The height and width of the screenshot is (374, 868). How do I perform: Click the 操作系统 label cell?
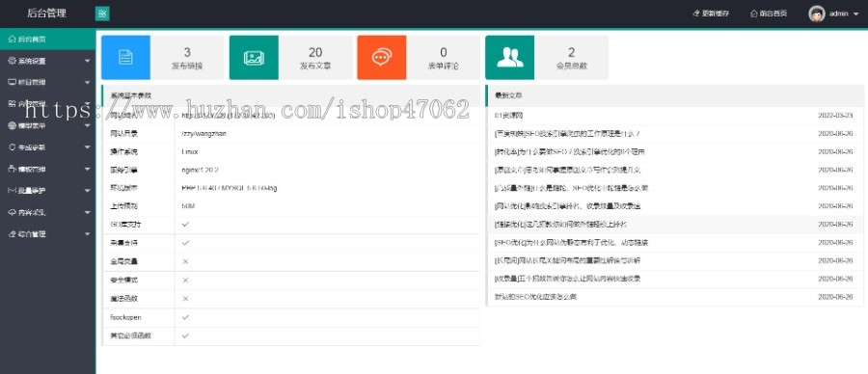tap(138, 151)
